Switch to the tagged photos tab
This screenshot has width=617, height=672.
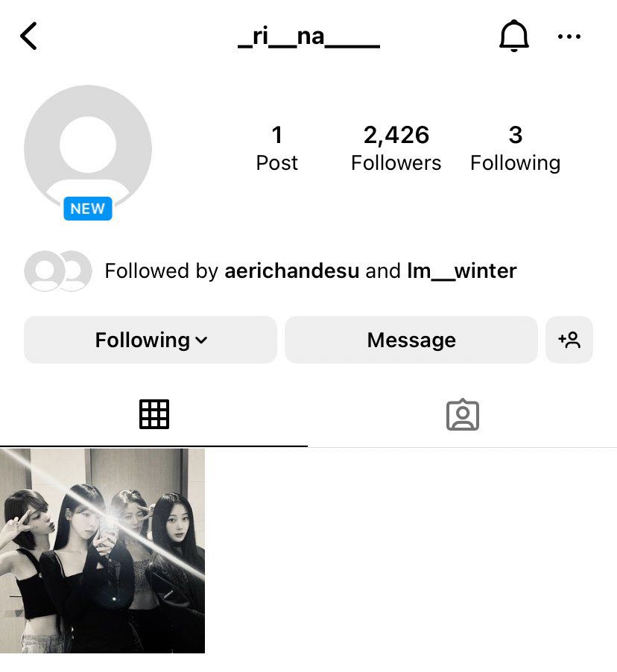[x=463, y=414]
